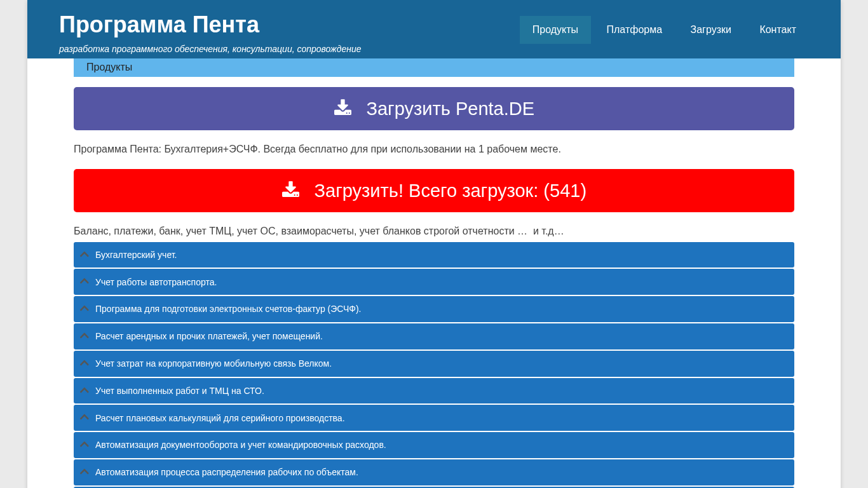Expand the Программа для подготовки ЭСЧФ chevron
This screenshot has width=868, height=488.
tap(85, 308)
